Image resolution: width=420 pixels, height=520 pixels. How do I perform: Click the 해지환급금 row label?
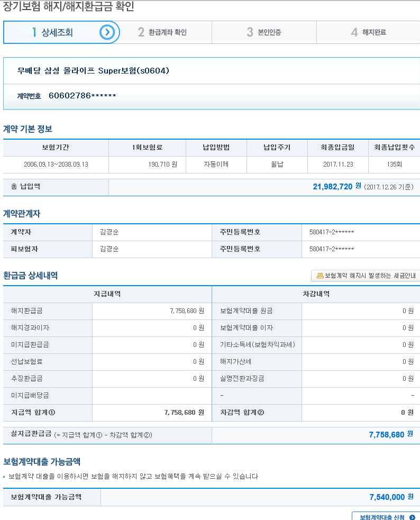coord(26,311)
